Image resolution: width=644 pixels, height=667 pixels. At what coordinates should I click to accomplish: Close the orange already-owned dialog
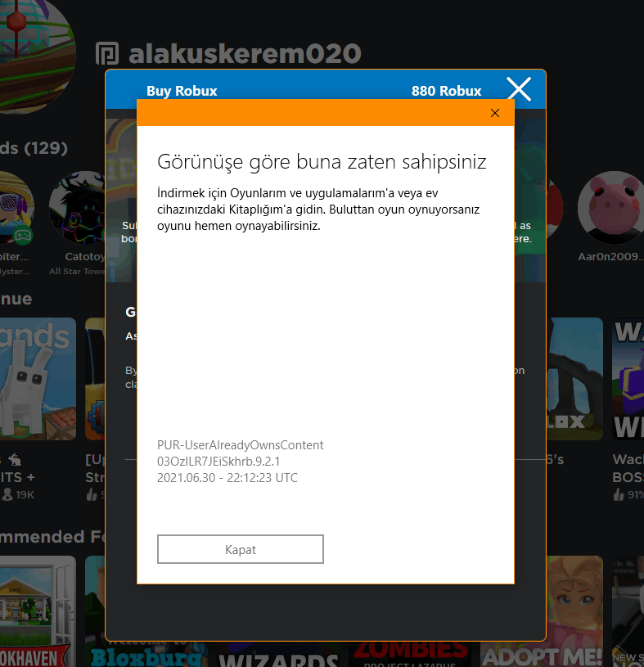(495, 113)
